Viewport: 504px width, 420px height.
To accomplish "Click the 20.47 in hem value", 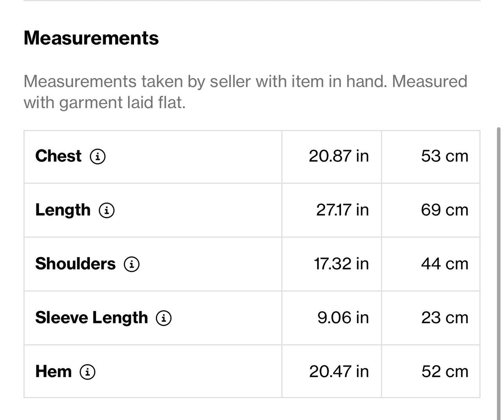I will pos(339,372).
